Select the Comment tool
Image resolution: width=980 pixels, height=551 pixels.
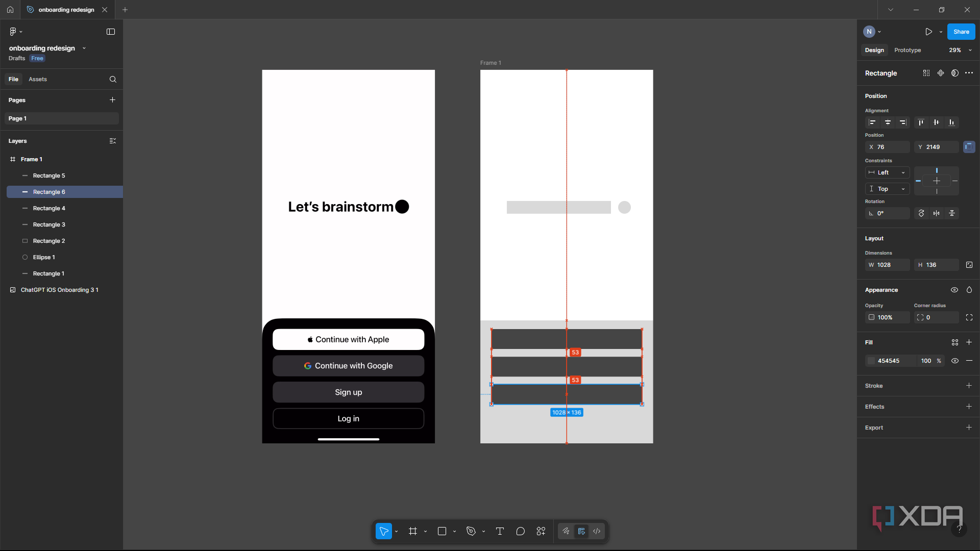tap(521, 531)
